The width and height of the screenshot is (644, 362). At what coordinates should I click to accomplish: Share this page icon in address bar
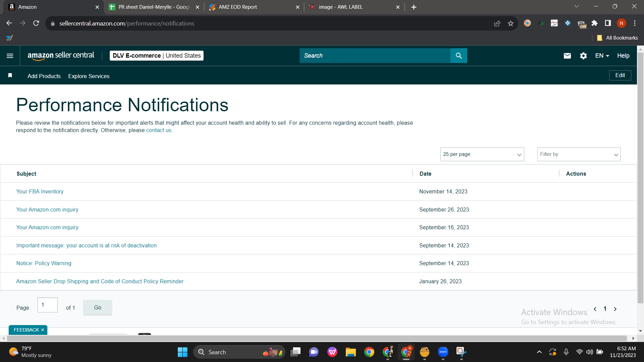click(497, 23)
